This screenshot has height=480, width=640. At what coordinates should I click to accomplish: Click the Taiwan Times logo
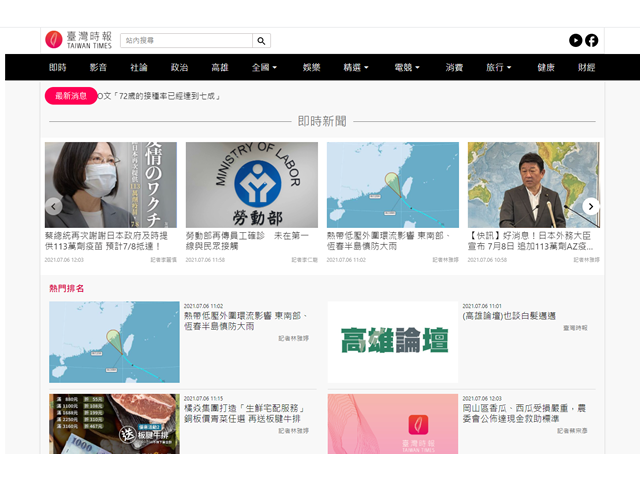click(78, 40)
